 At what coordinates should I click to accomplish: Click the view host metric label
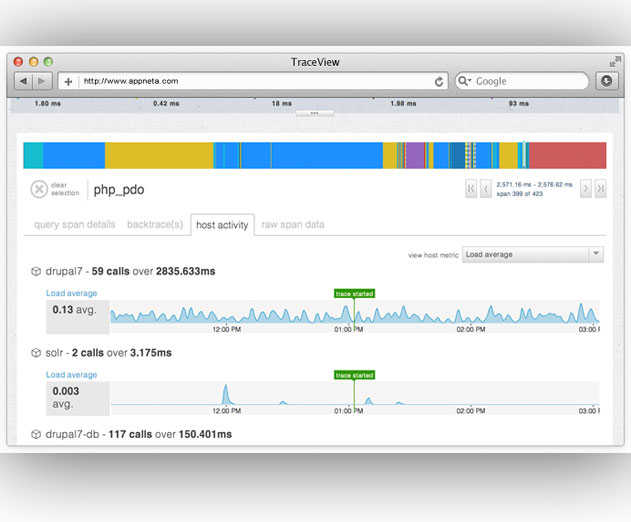(x=433, y=255)
